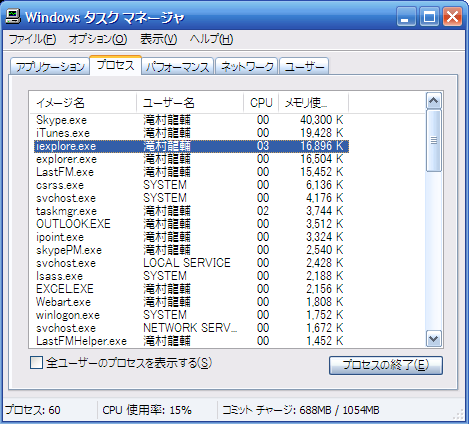
Task: Click the 19,428 K memory value
Action: click(x=322, y=133)
